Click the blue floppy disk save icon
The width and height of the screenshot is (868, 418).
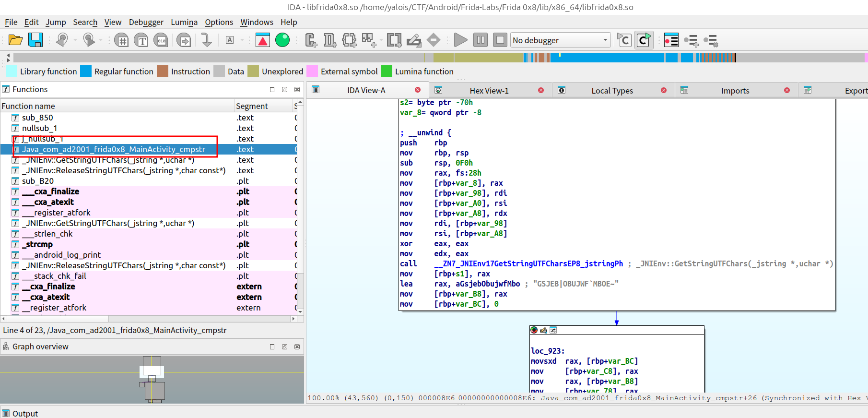tap(35, 40)
